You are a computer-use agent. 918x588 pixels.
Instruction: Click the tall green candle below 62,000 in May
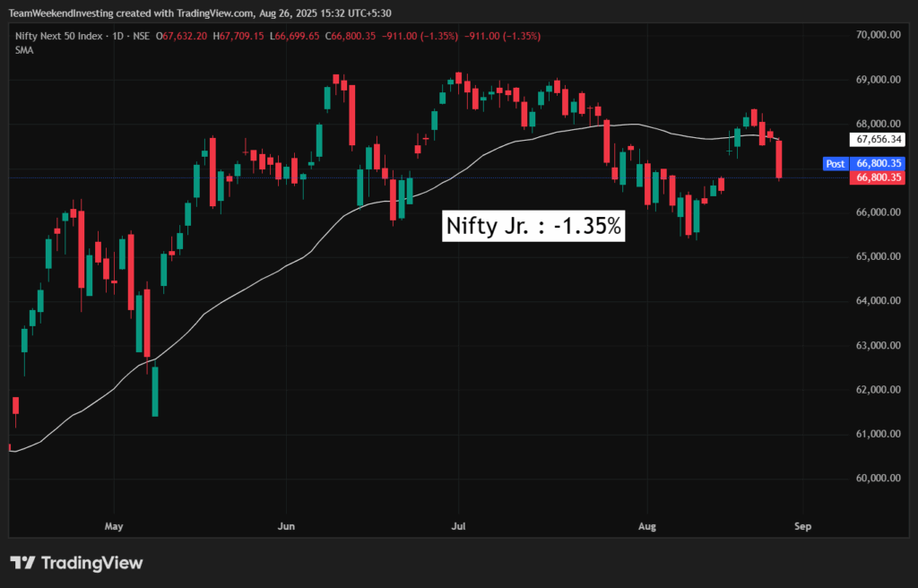[155, 391]
